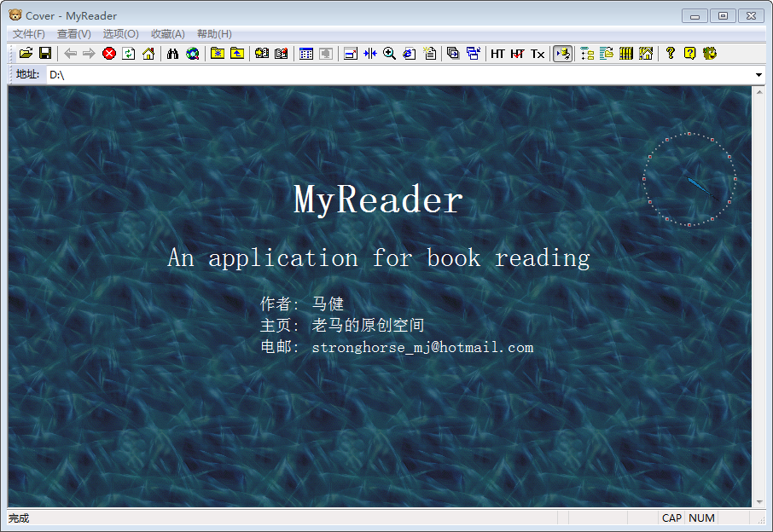Click the yellow question mark help icon

689,54
